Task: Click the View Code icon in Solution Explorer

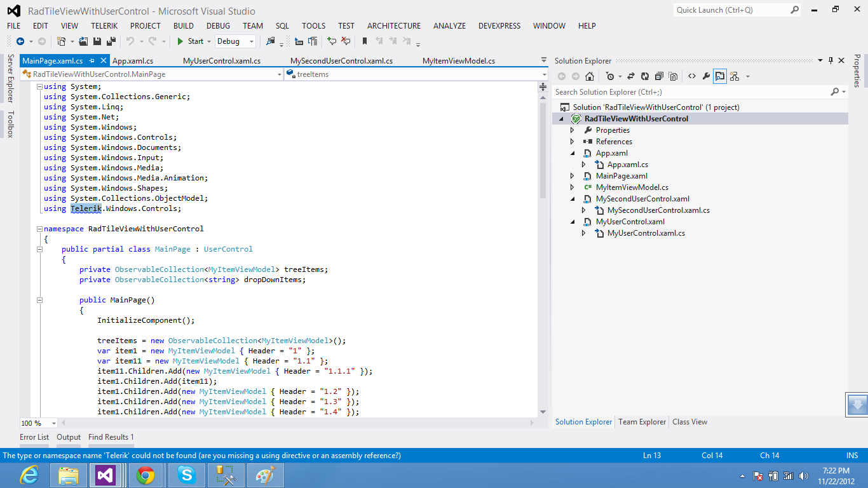Action: [x=692, y=76]
